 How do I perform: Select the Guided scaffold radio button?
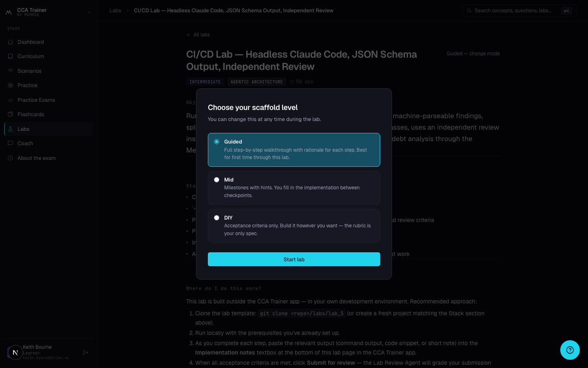click(217, 142)
